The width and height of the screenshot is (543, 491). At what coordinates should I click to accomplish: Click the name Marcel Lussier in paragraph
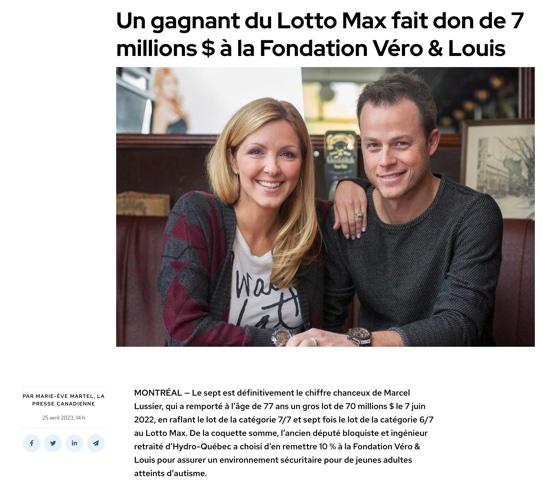[272, 399]
